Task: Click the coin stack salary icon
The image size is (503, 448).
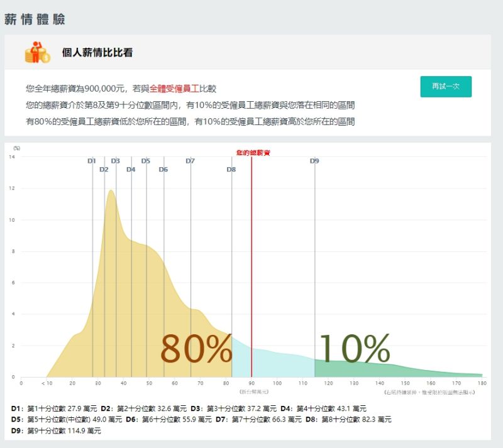Action: (x=38, y=52)
